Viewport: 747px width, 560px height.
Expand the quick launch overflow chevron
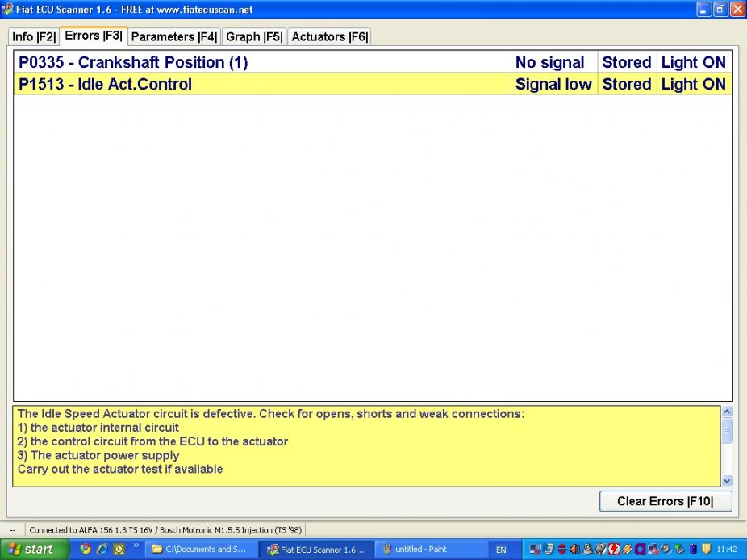136,546
